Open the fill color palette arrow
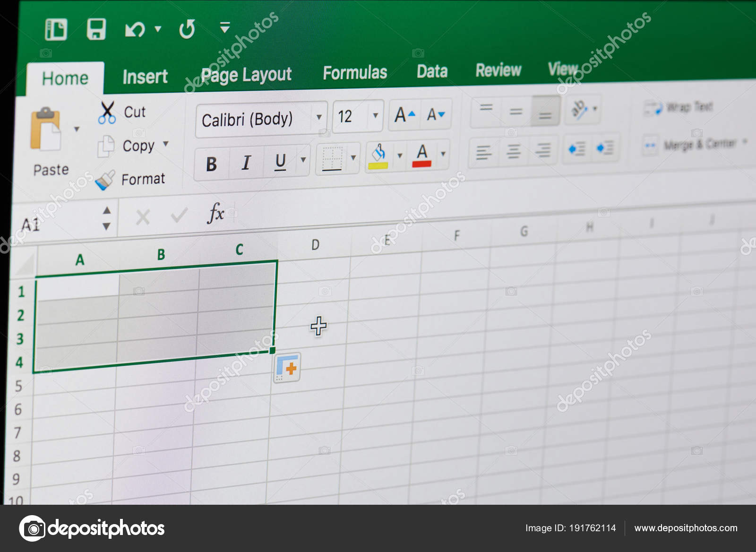The height and width of the screenshot is (552, 756). 400,155
